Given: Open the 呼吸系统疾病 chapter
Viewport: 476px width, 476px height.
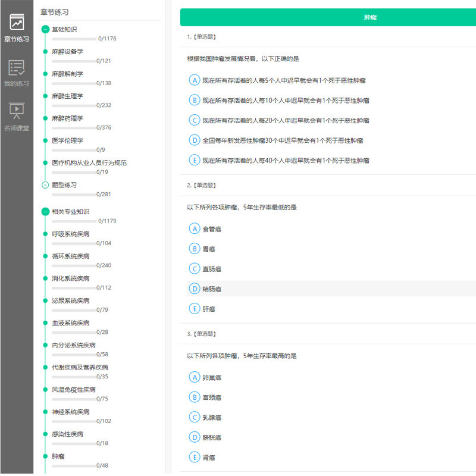Looking at the screenshot, I should [x=71, y=234].
